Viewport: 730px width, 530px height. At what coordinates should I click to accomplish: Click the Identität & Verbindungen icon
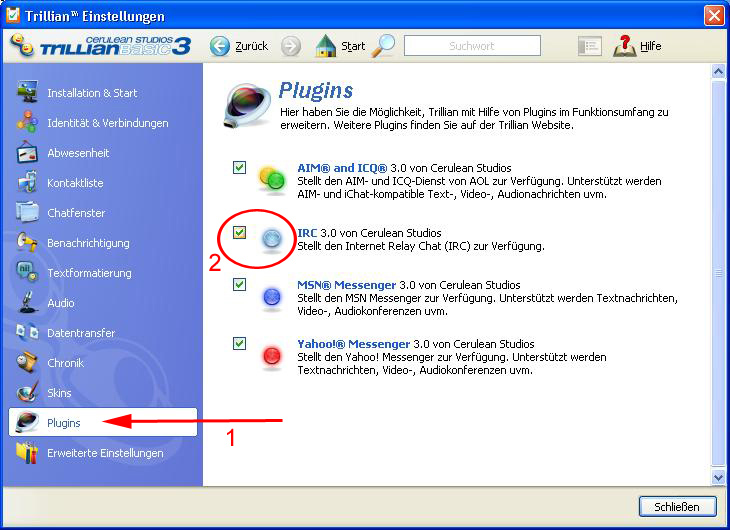tap(27, 122)
